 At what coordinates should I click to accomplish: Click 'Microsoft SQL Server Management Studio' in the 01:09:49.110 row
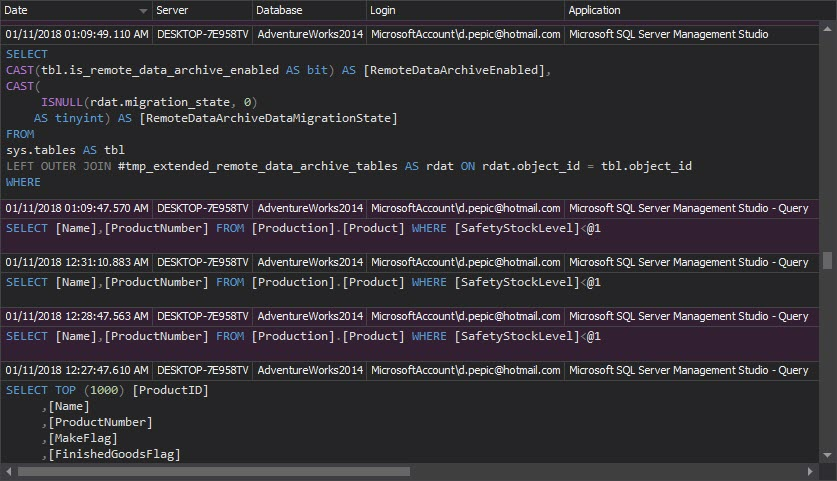coord(668,34)
